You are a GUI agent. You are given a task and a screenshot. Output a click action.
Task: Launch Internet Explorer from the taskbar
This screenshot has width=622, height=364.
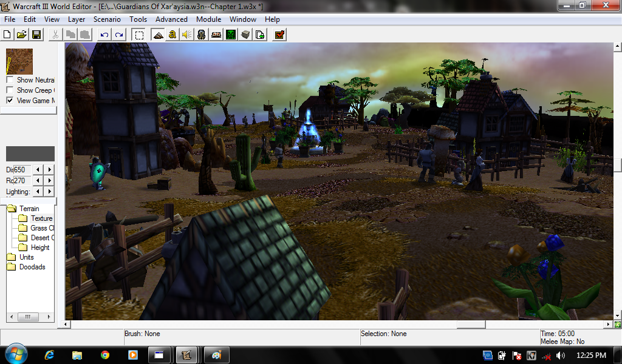point(50,355)
